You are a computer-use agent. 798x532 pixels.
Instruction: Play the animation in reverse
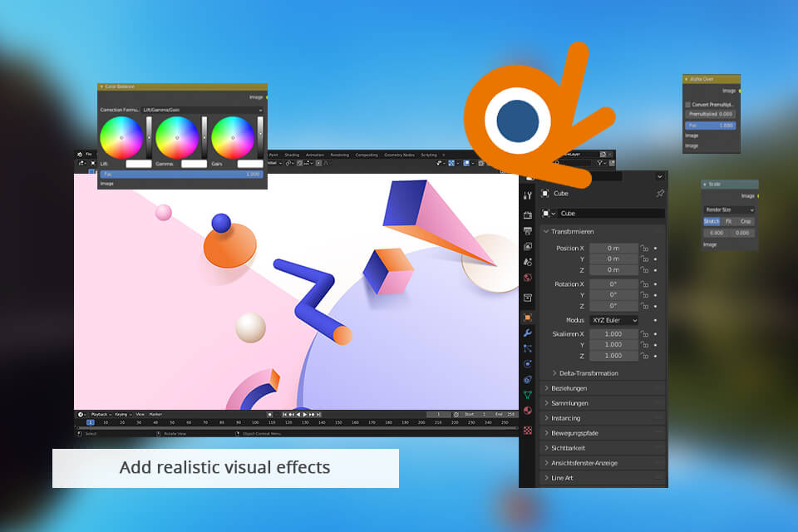(x=298, y=415)
